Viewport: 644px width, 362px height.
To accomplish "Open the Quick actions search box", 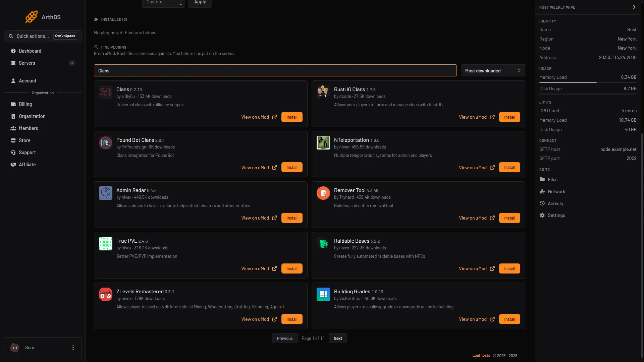I will pos(43,36).
